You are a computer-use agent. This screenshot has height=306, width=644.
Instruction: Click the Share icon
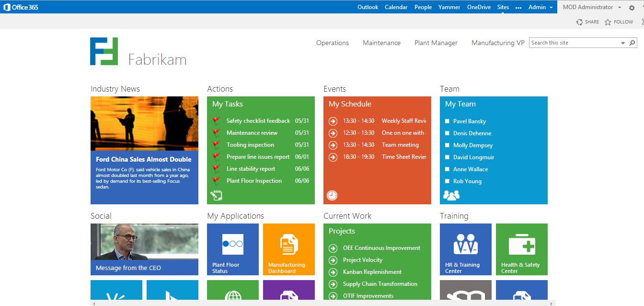pos(579,22)
